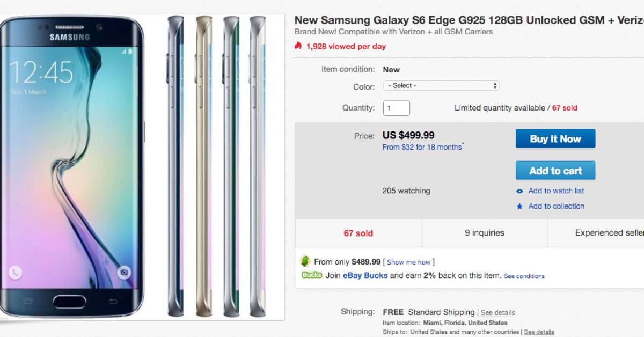This screenshot has height=337, width=644.
Task: Click the green savings mascot icon
Action: tap(305, 261)
